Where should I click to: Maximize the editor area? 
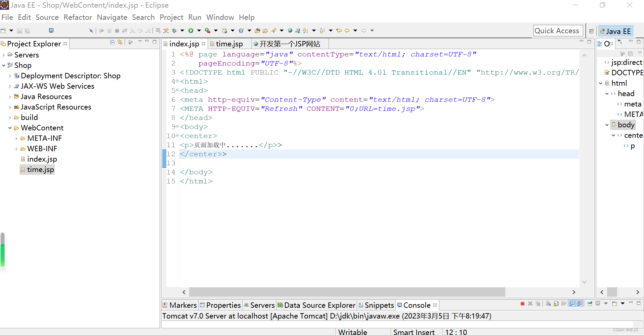pyautogui.click(x=589, y=42)
